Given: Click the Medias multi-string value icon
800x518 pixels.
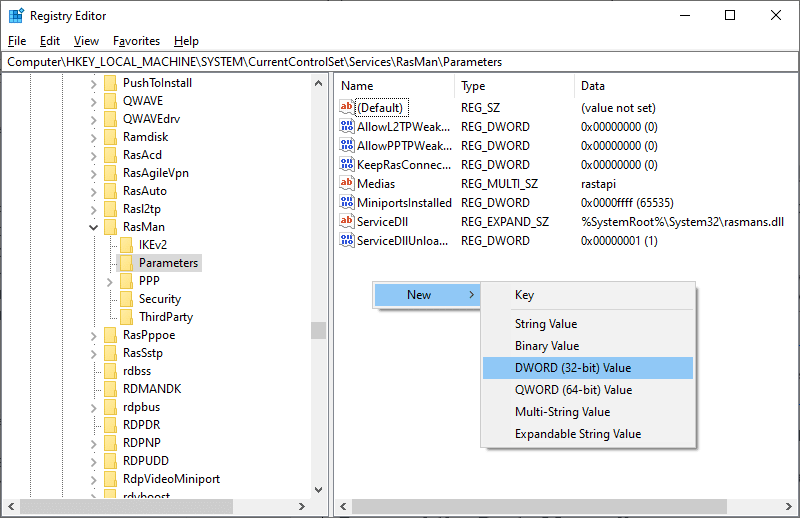Looking at the screenshot, I should pyautogui.click(x=347, y=184).
